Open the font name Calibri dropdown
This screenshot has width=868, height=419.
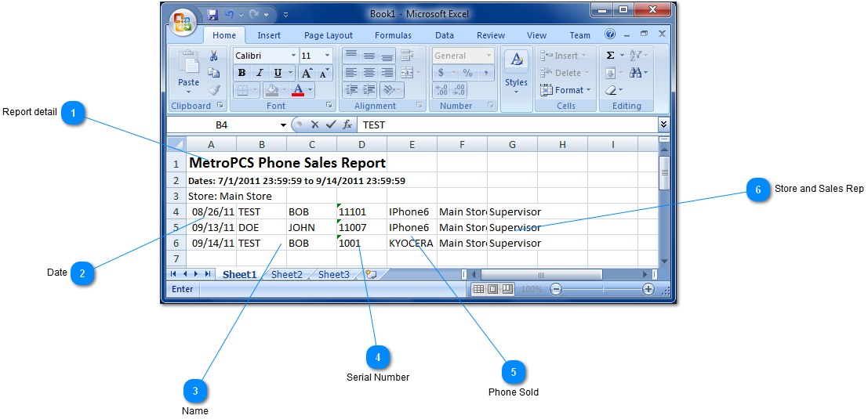[x=293, y=56]
